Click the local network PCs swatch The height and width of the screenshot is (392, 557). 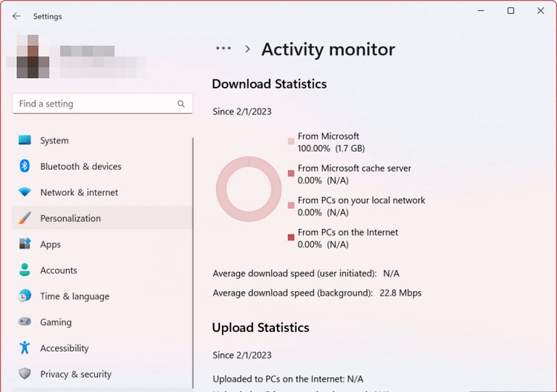click(291, 205)
